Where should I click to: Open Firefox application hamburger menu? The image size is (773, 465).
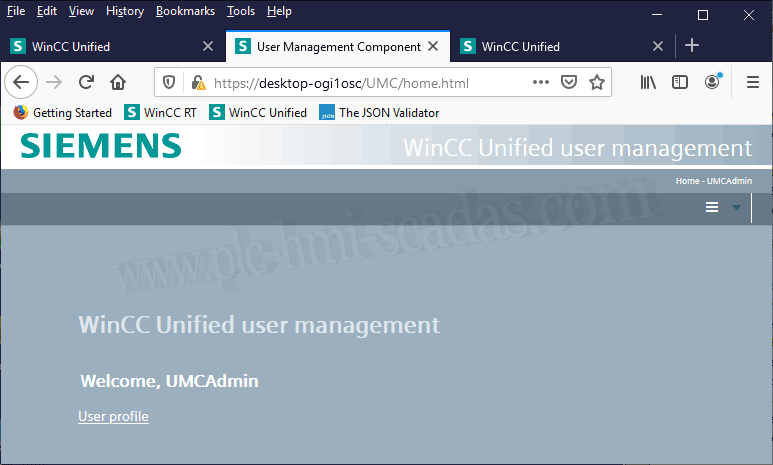point(753,82)
